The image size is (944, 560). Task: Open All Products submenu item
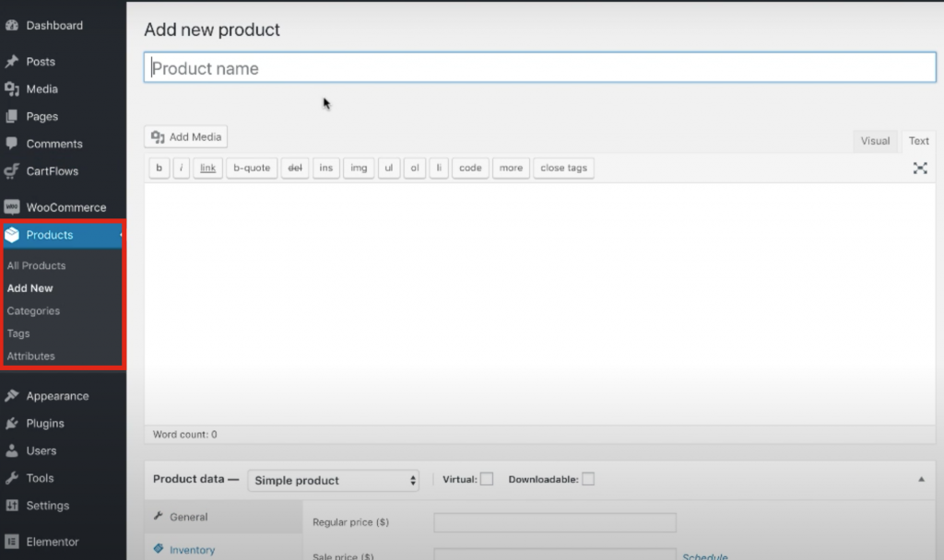click(36, 265)
